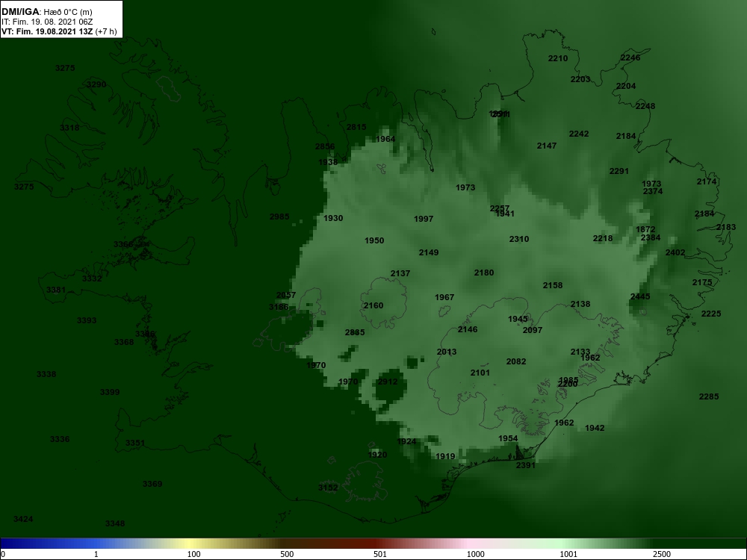Select the map value 2082
Image resolution: width=747 pixels, height=560 pixels.
(x=516, y=361)
